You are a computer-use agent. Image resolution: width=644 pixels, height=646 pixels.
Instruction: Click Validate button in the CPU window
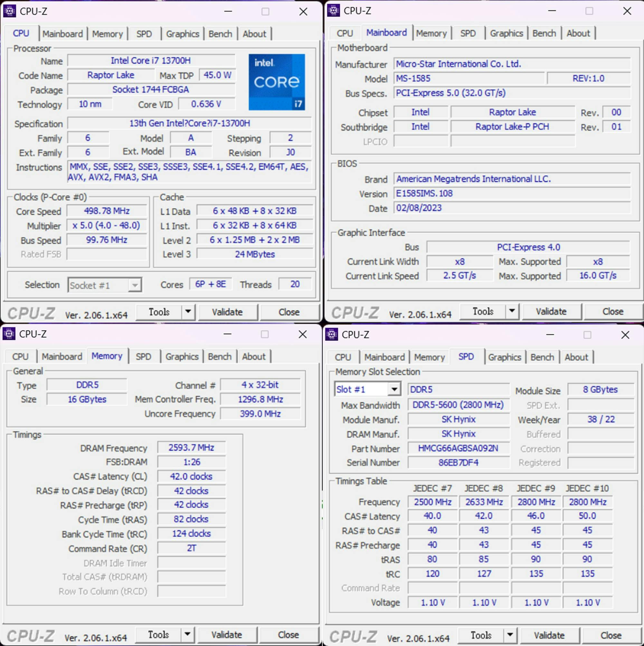tap(227, 312)
